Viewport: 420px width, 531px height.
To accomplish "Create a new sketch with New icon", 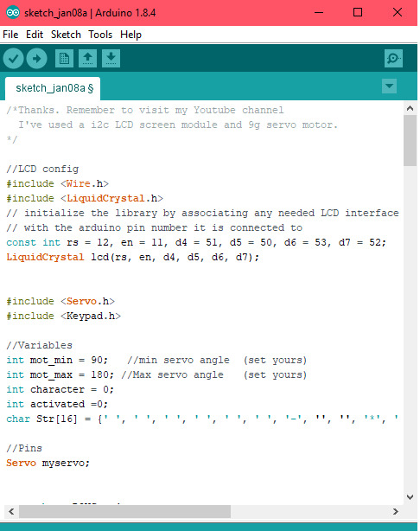I will (64, 59).
